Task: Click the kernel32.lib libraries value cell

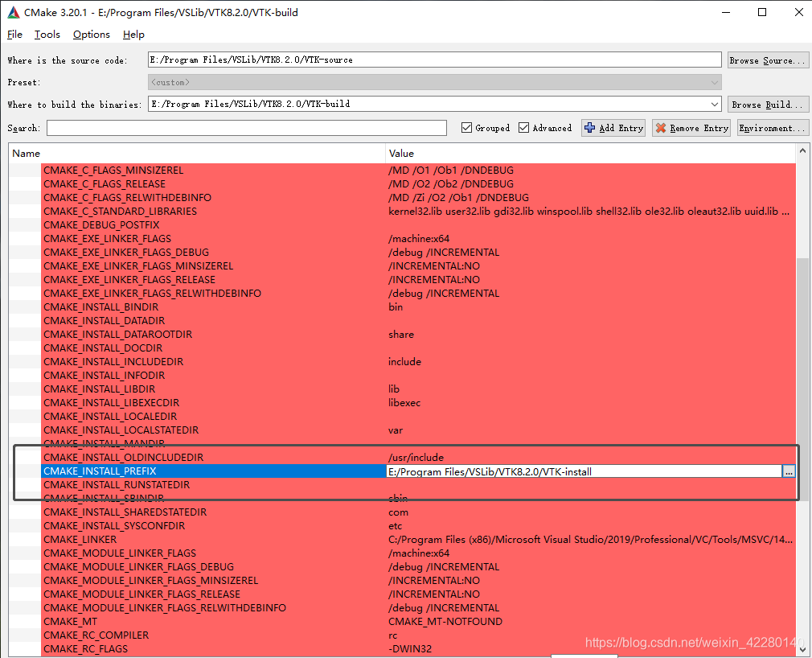Action: tap(589, 211)
